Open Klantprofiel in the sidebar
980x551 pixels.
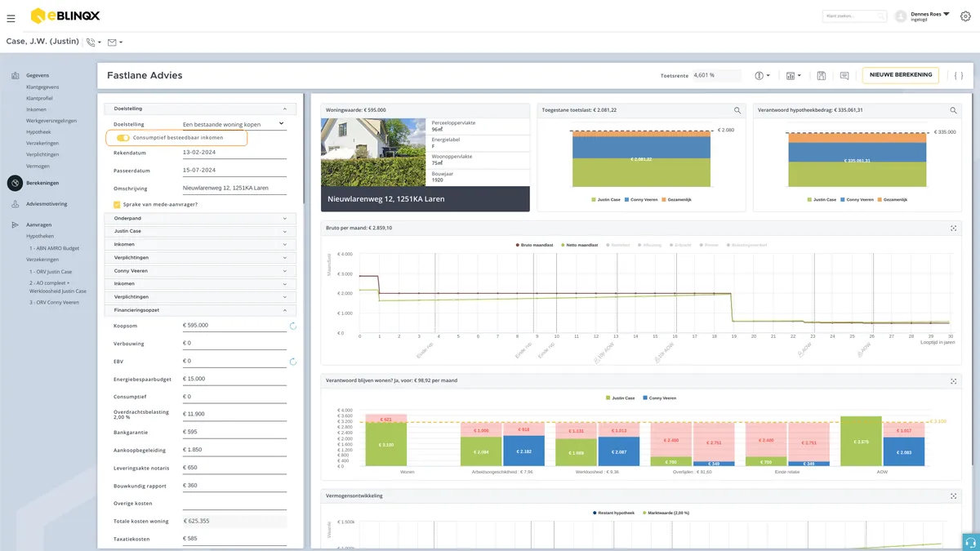[39, 98]
